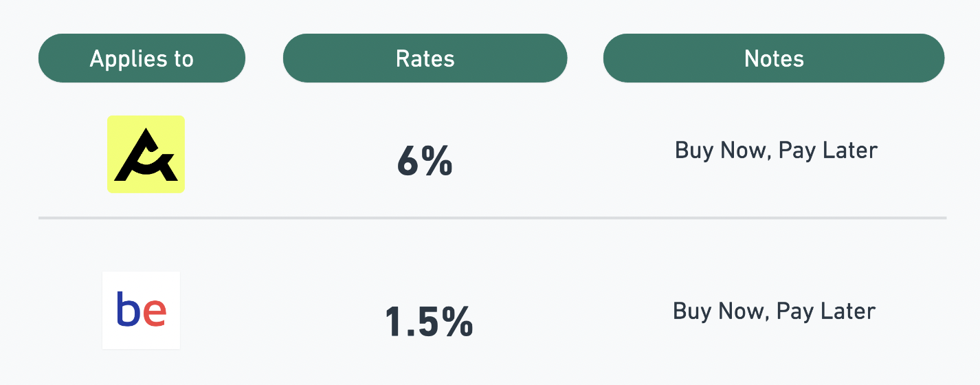
Task: Click the horizontal divider line between rows
Action: 492,218
